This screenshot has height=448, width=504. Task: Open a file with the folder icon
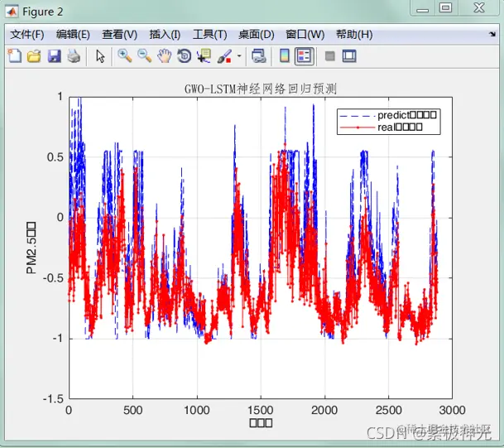pos(34,56)
